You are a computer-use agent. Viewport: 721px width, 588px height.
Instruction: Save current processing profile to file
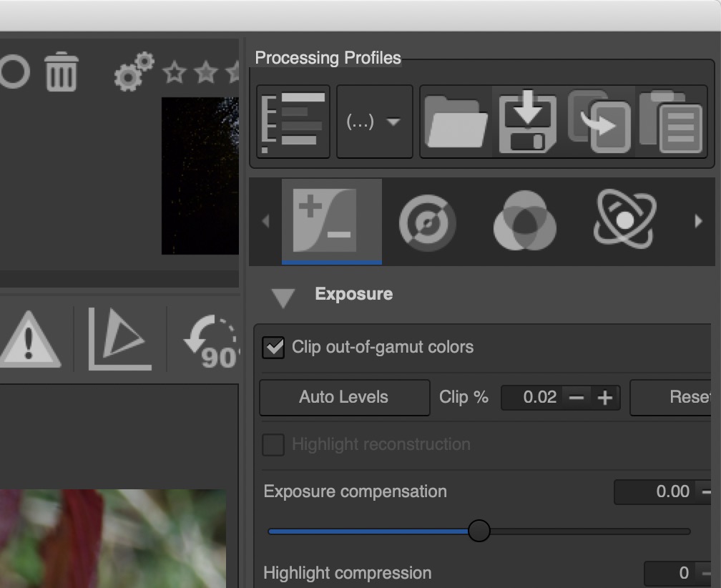527,122
